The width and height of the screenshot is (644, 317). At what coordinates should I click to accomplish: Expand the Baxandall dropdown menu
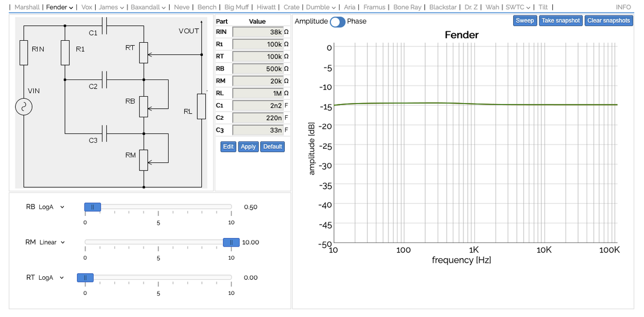(x=148, y=7)
